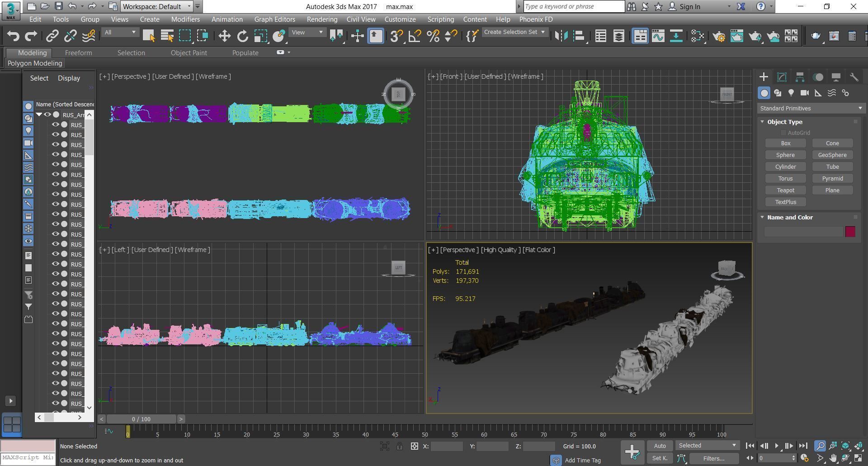Viewport: 868px width, 466px height.
Task: Toggle Set Key mode
Action: coord(660,458)
